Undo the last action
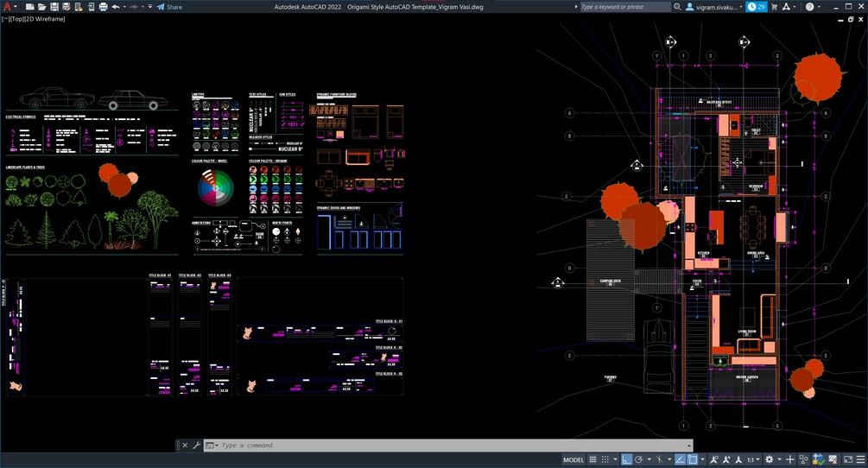Screen dimensions: 868x468 point(116,7)
